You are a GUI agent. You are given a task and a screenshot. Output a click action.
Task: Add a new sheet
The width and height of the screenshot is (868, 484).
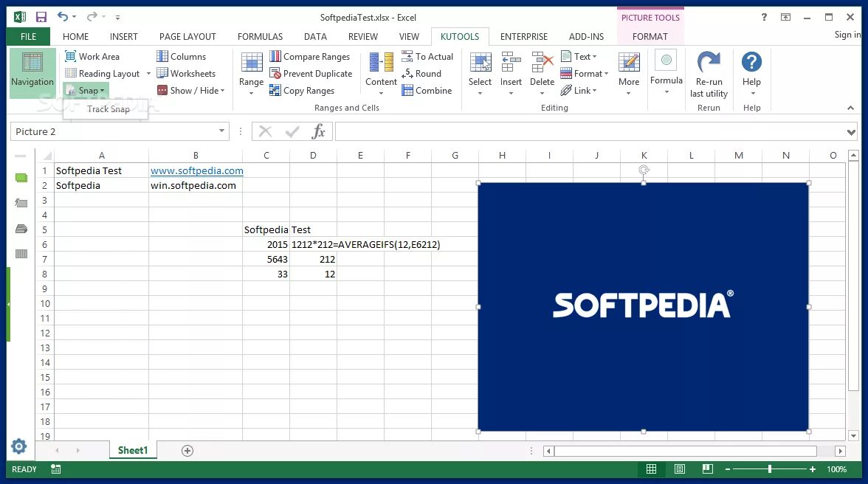click(187, 451)
